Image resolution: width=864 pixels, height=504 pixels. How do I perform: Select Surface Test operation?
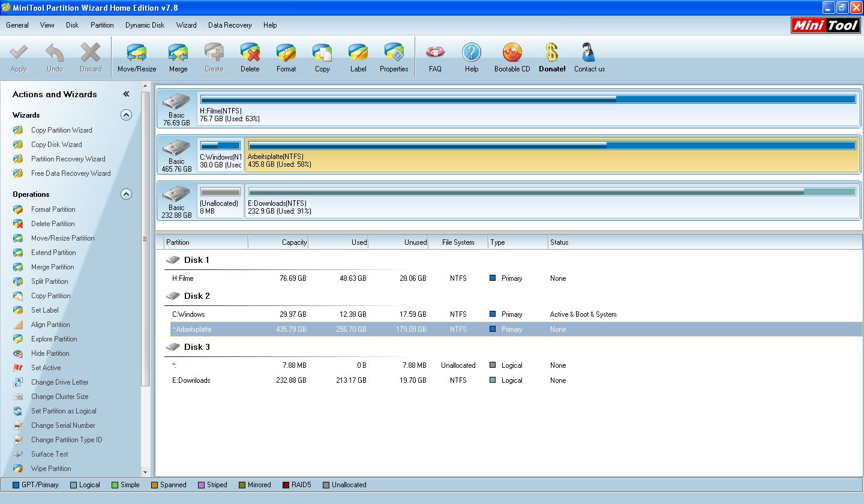(x=49, y=454)
